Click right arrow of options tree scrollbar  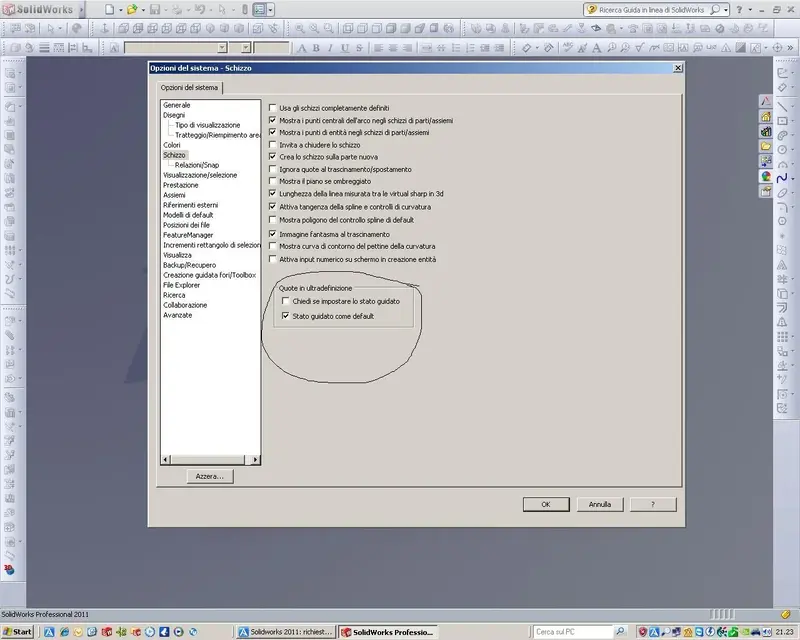(x=255, y=460)
